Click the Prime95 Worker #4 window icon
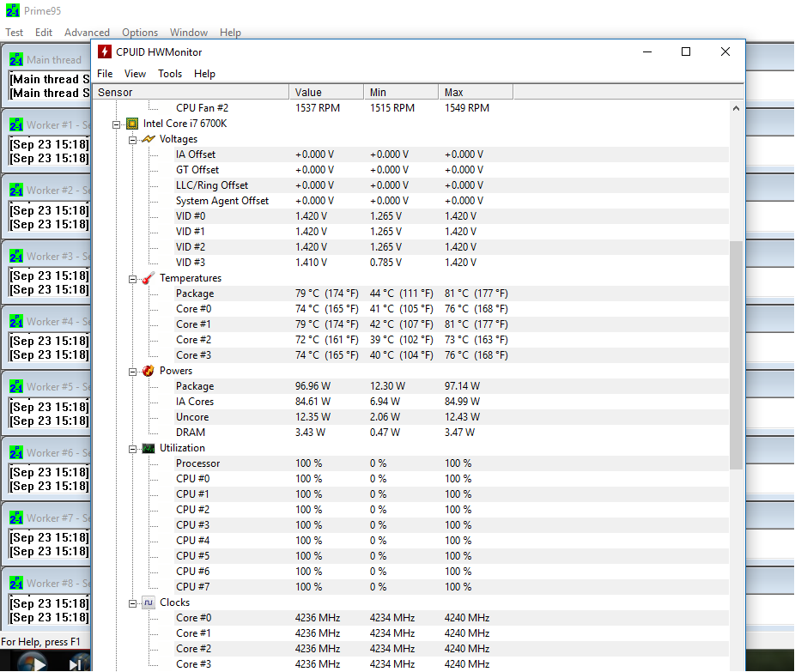Viewport: 795px width, 672px height. [16, 322]
